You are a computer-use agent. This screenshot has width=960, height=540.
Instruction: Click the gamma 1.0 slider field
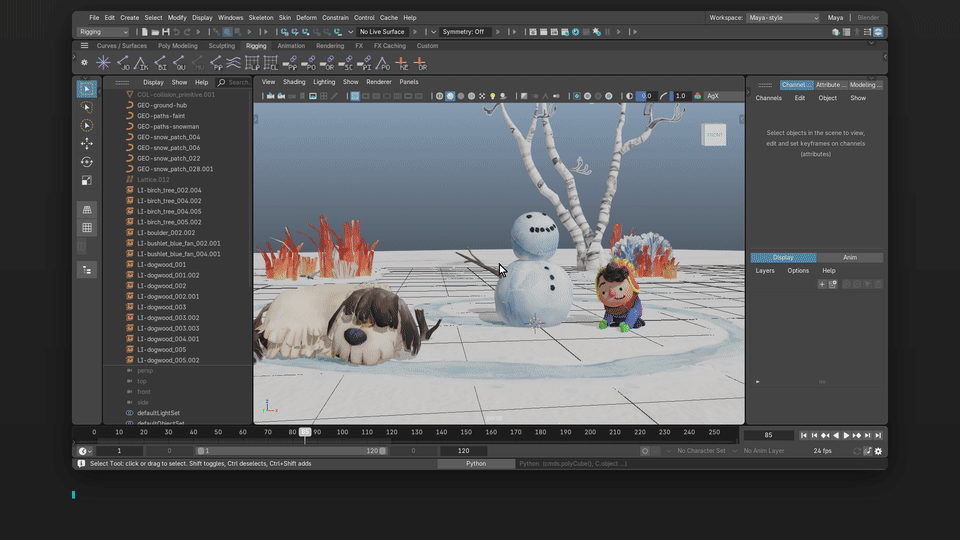[x=680, y=96]
